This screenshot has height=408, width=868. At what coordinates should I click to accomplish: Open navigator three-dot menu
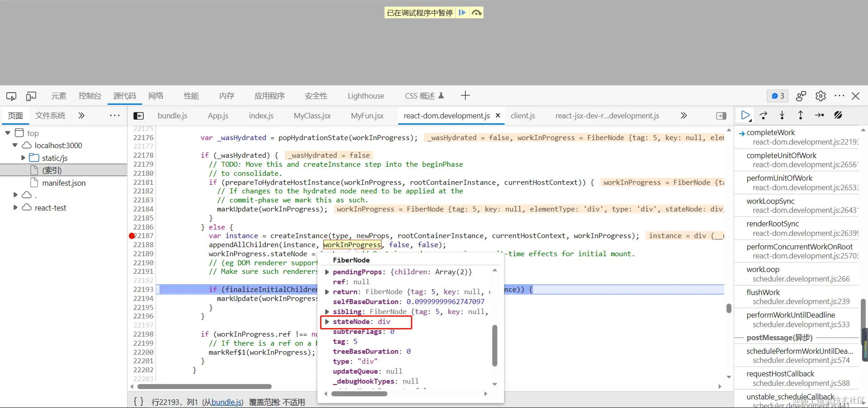115,116
